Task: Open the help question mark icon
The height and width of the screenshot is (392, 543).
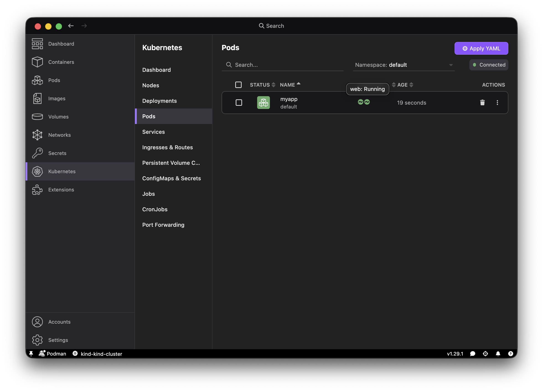Action: point(510,353)
